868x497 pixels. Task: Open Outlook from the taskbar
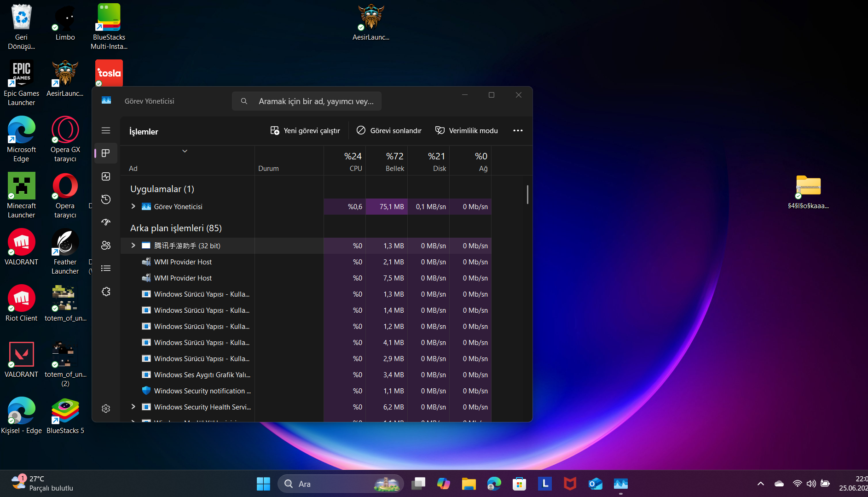595,484
